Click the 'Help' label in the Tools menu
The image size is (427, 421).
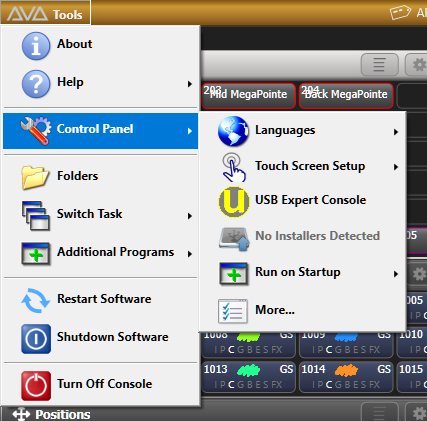(x=70, y=82)
